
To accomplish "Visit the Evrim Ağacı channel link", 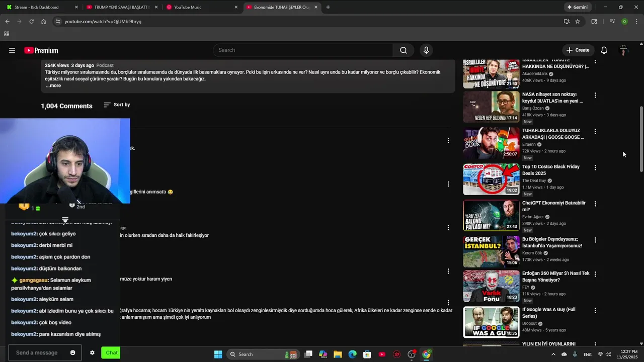I will (533, 217).
